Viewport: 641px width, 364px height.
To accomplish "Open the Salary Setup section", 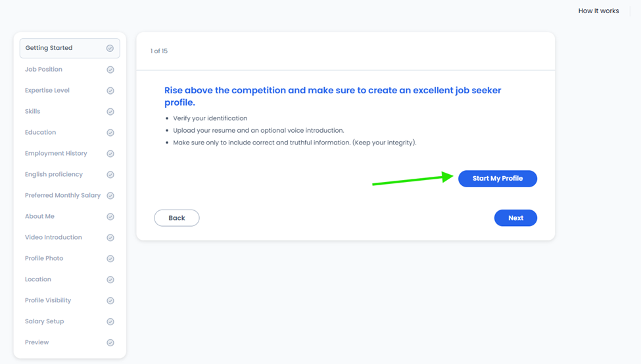I will pos(70,321).
